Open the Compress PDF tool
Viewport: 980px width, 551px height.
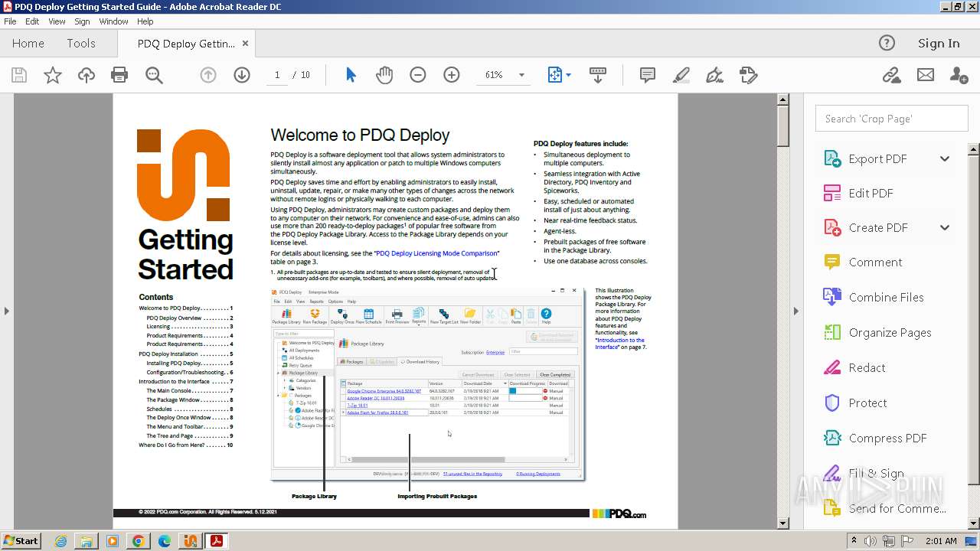coord(887,438)
